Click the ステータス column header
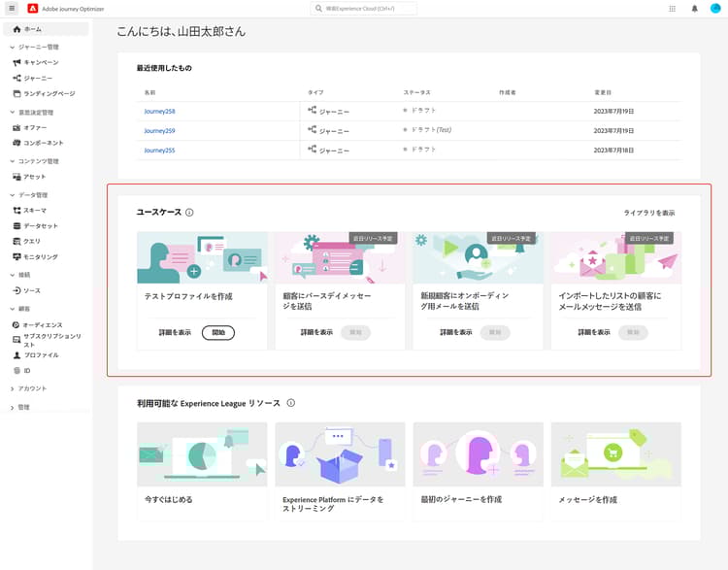728x570 pixels. 417,92
